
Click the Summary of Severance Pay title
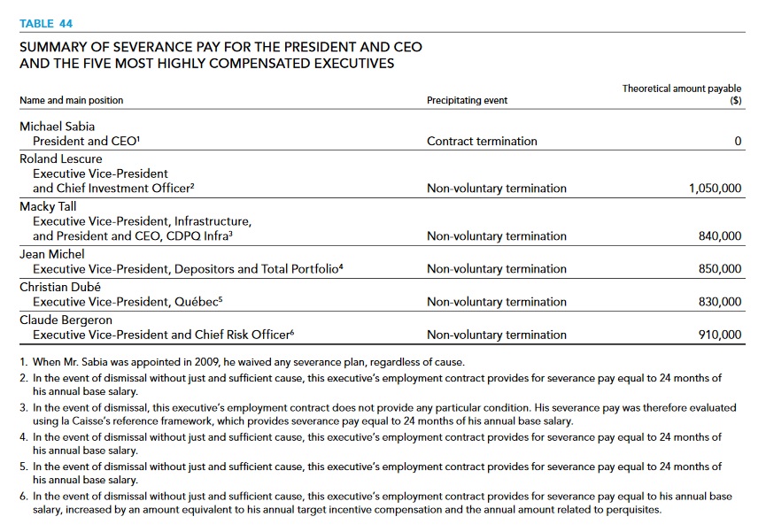pos(221,55)
